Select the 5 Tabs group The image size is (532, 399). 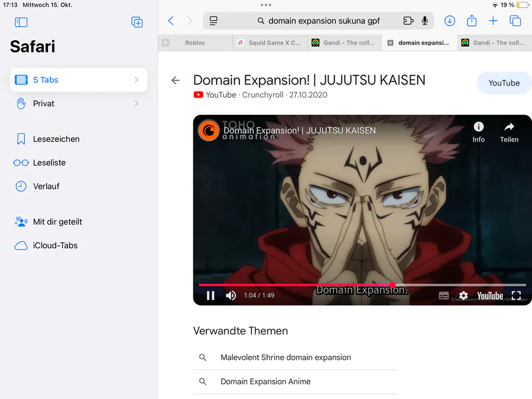point(79,80)
